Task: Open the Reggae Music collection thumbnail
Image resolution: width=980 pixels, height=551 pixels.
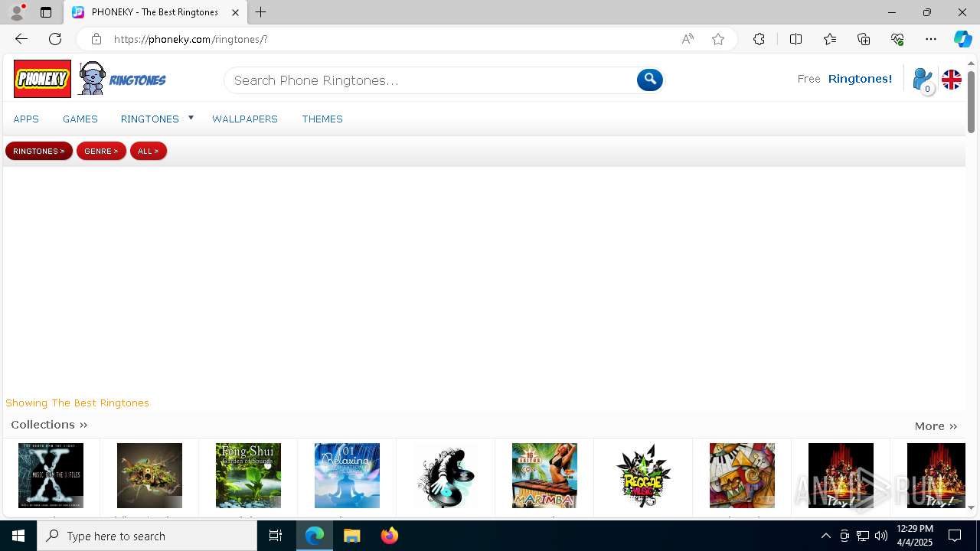Action: tap(643, 475)
